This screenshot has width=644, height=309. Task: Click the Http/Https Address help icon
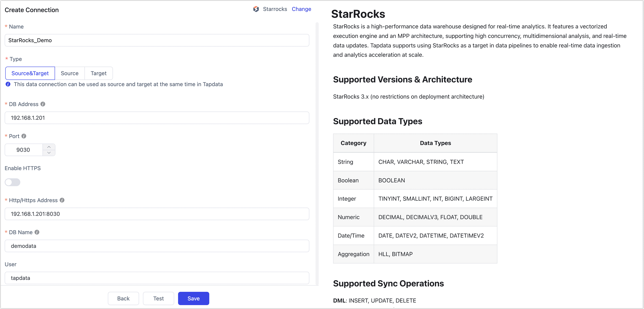point(62,200)
